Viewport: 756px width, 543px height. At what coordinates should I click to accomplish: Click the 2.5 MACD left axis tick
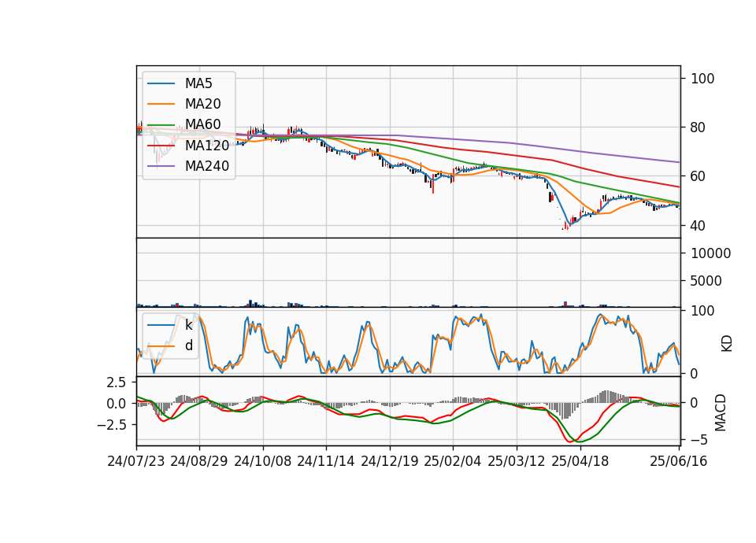pyautogui.click(x=117, y=382)
